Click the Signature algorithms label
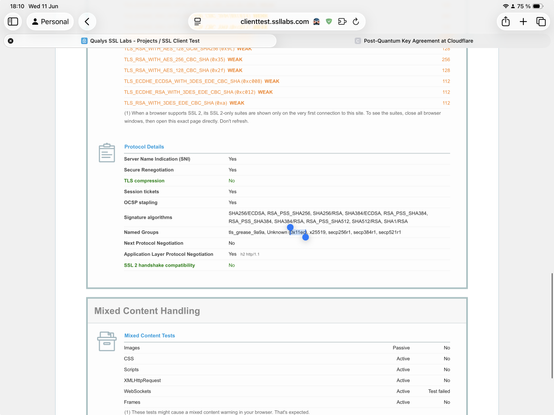554x415 pixels. tap(148, 217)
